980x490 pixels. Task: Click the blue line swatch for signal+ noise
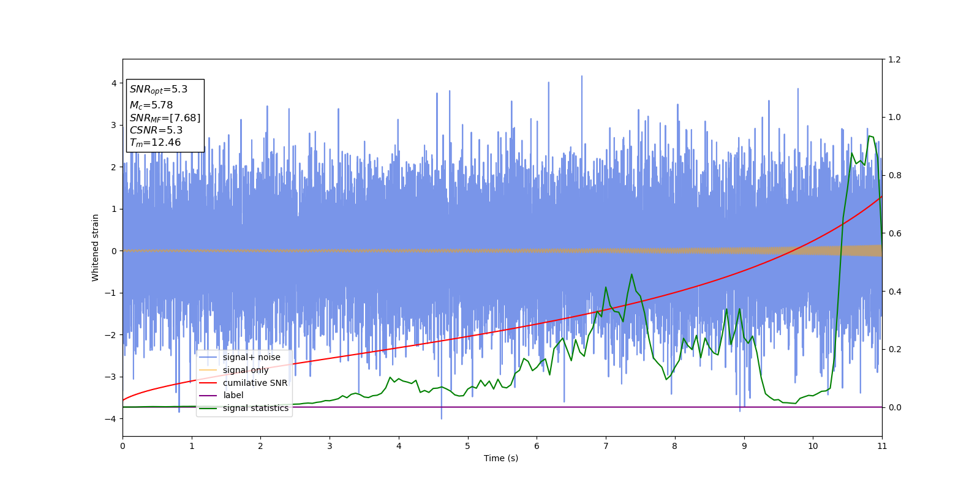(x=208, y=357)
